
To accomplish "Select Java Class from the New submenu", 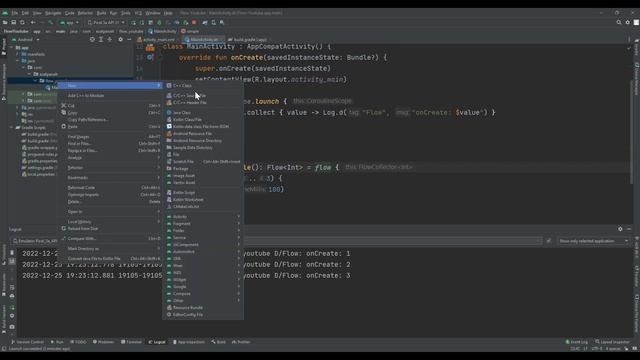I will click(203, 113).
